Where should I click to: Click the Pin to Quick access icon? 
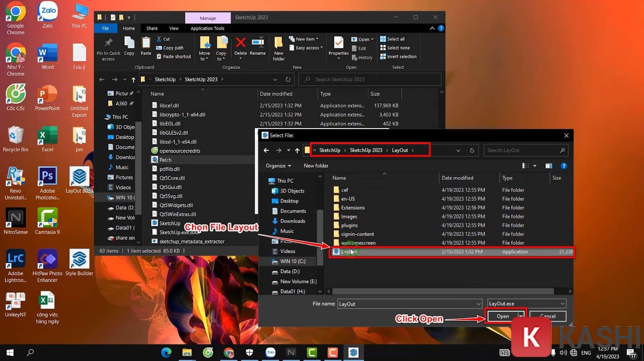coord(108,43)
